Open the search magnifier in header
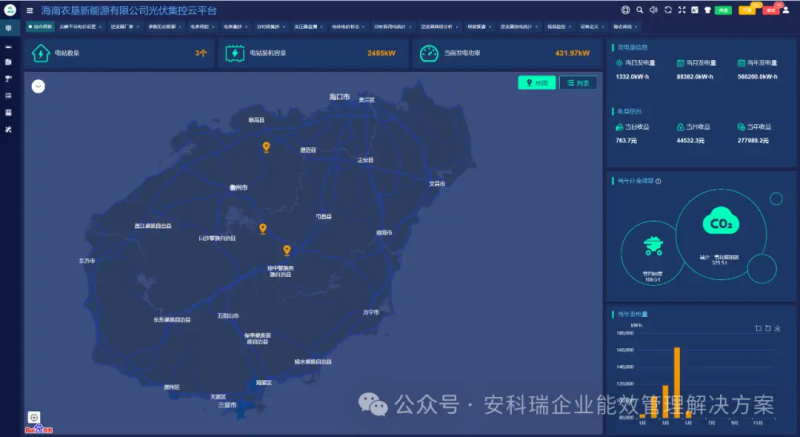 639,10
